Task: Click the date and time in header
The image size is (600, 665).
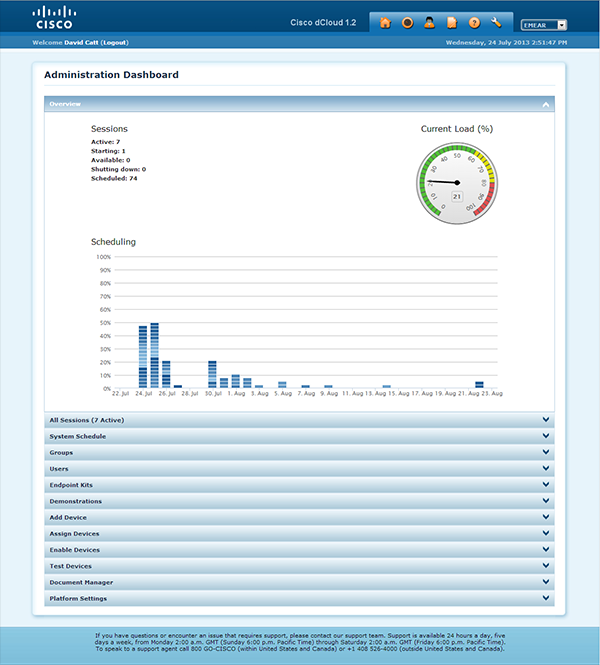Action: tap(506, 42)
